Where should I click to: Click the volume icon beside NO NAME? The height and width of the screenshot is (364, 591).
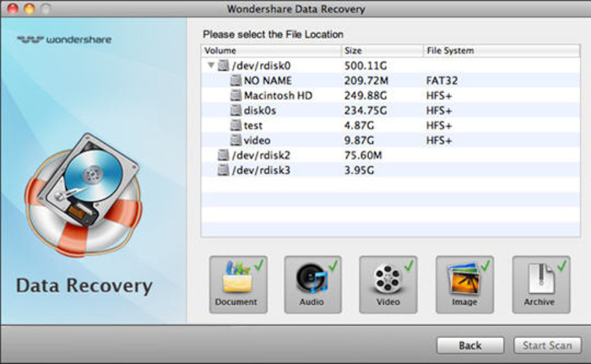pos(236,80)
